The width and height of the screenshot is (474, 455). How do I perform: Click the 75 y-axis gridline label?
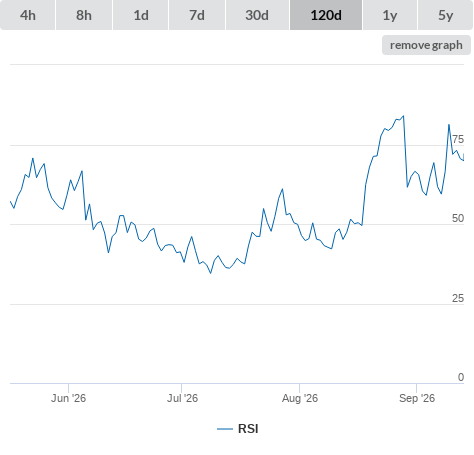tap(458, 139)
